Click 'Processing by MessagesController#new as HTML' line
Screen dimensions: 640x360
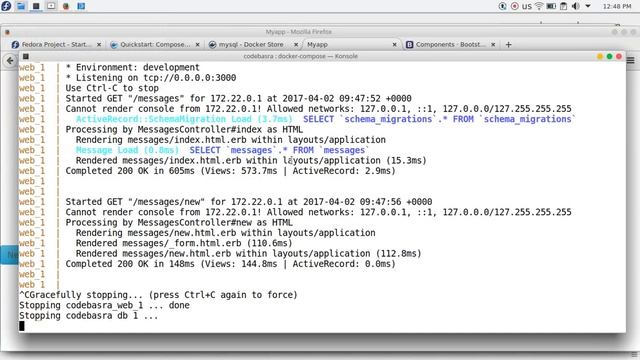(179, 222)
